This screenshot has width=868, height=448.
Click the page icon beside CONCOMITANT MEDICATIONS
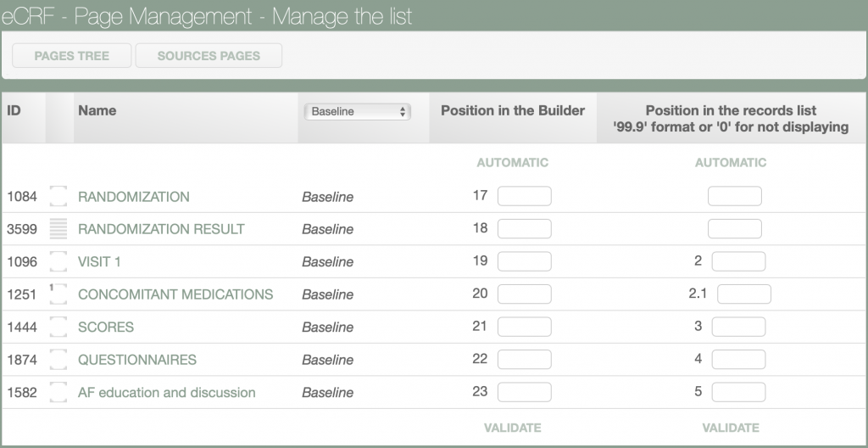coord(58,294)
